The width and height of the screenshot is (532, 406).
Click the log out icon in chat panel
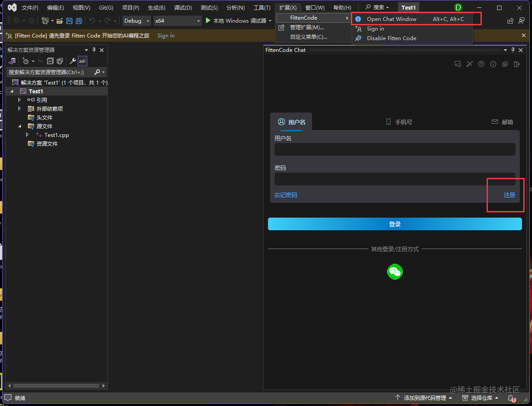516,64
